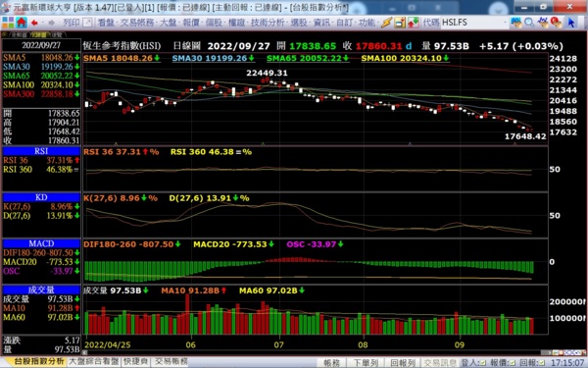This screenshot has height=368, width=588.
Task: Click the magnifying glass search icon
Action: [529, 23]
